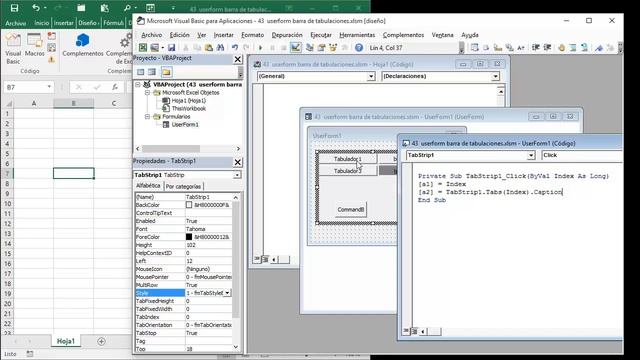Switch to Alfabética properties tab
Viewport: 640px width, 360px height.
[x=148, y=186]
